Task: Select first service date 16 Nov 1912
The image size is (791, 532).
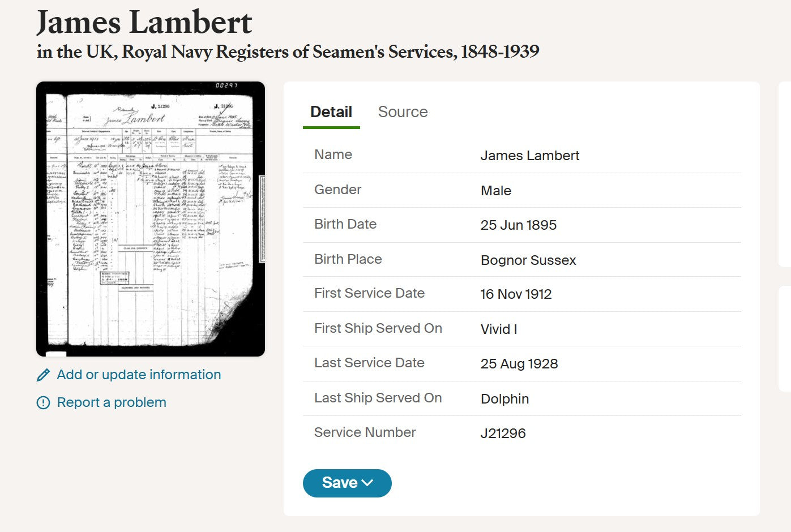Action: click(x=516, y=294)
